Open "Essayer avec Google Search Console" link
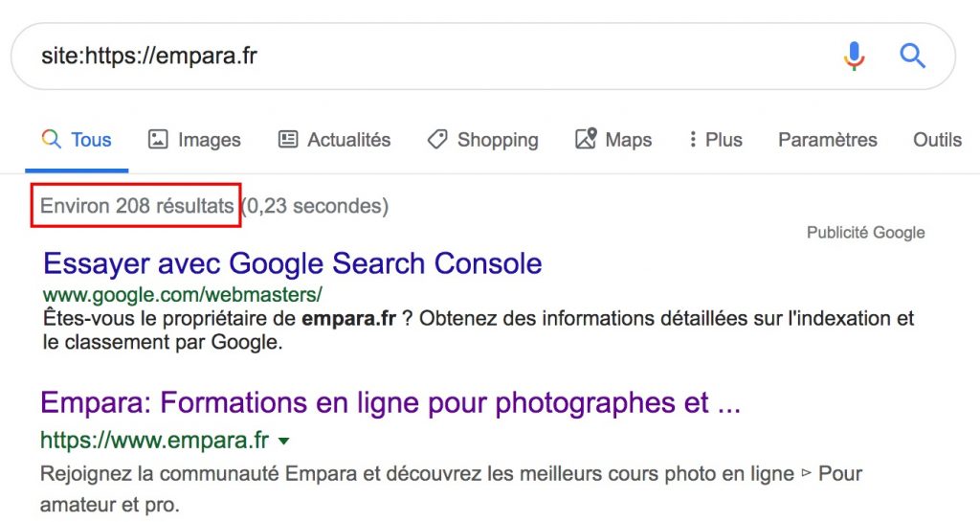 coord(293,263)
